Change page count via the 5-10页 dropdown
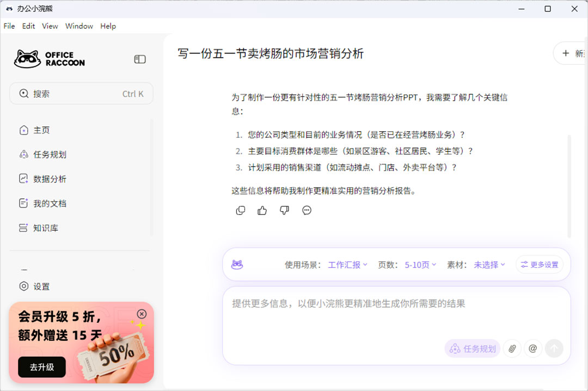This screenshot has height=391, width=588. [420, 265]
